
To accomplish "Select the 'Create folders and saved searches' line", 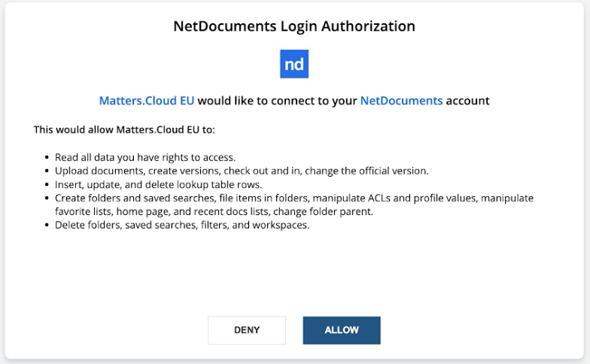I will pyautogui.click(x=294, y=199).
